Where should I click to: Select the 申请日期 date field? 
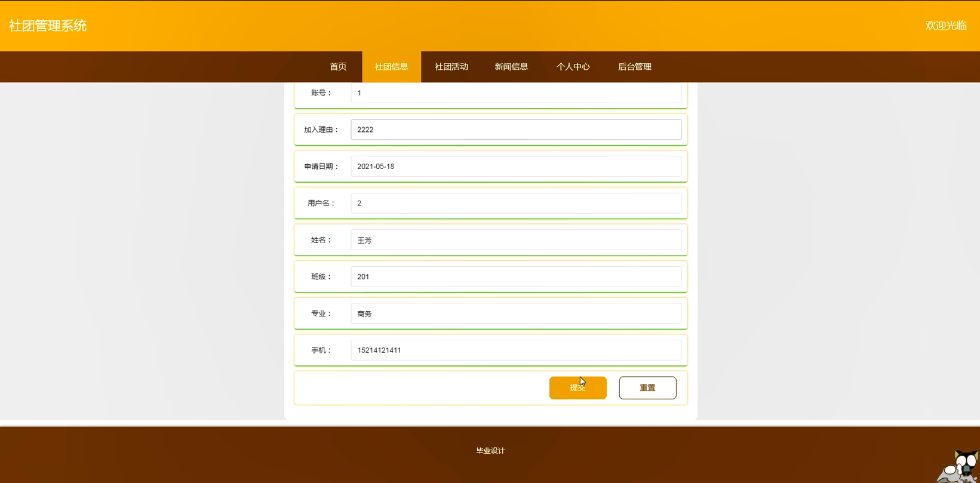(x=515, y=167)
